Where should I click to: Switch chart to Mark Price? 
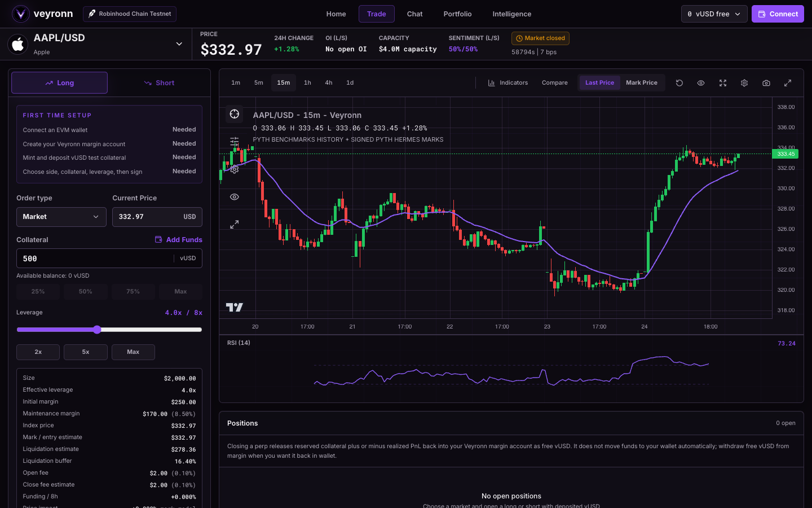pos(642,83)
